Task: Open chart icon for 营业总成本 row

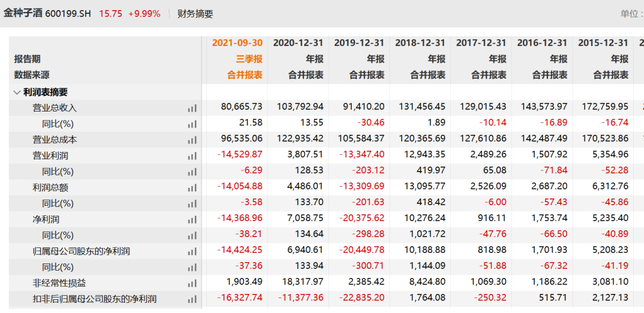Action: point(192,140)
